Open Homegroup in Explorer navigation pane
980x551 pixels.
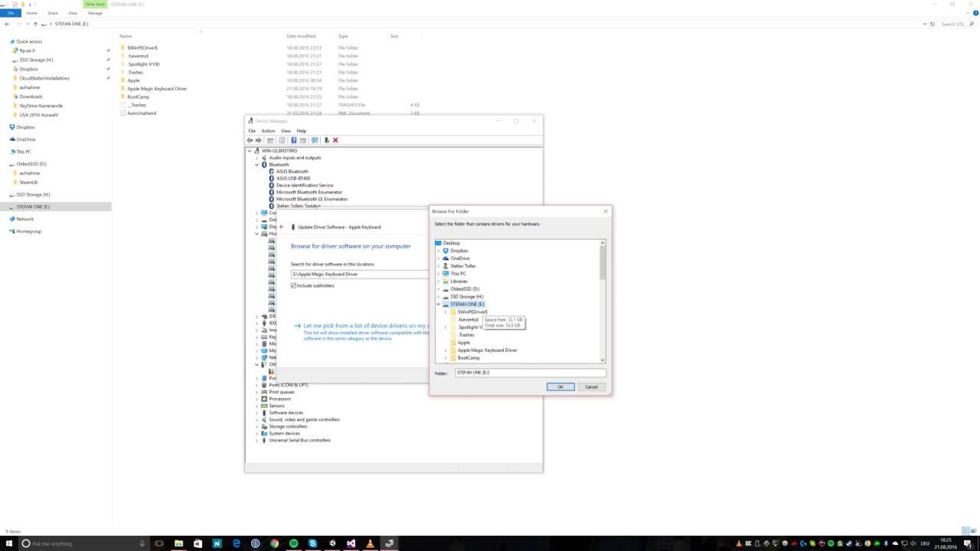[28, 231]
